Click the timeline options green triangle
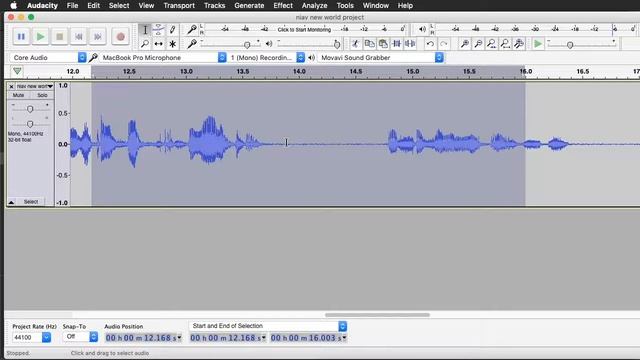Viewport: 640px width, 360px height. [17, 71]
